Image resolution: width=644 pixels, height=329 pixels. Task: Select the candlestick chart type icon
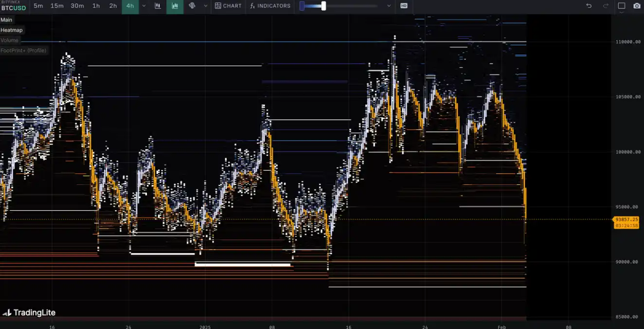[x=158, y=6]
